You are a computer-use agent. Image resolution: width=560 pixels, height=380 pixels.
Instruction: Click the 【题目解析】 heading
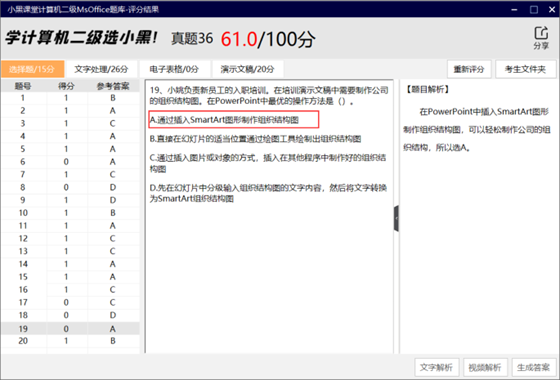[x=427, y=89]
